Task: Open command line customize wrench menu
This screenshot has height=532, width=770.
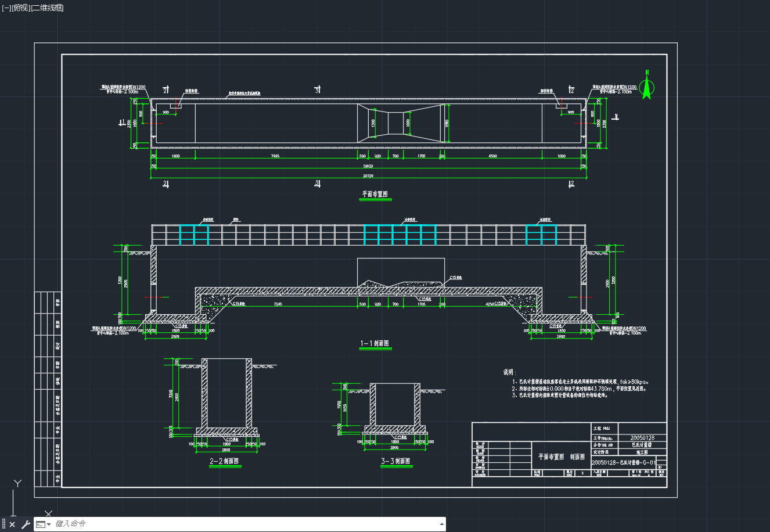Action: [x=26, y=524]
